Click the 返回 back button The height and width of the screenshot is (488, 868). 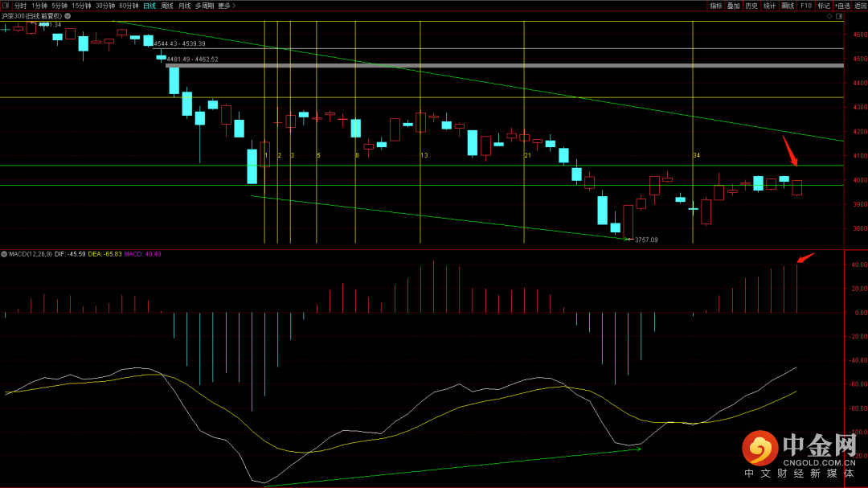click(x=860, y=6)
